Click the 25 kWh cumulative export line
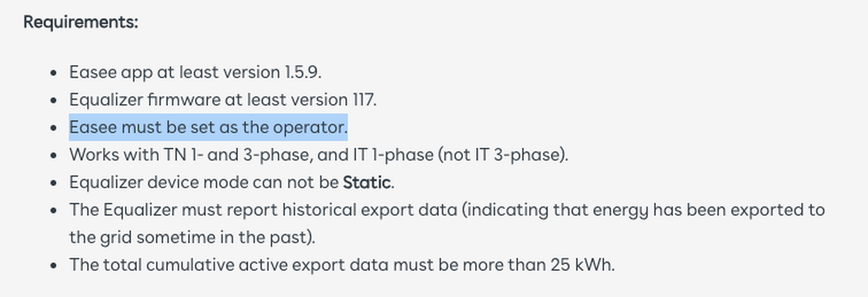The image size is (868, 297). [x=342, y=265]
